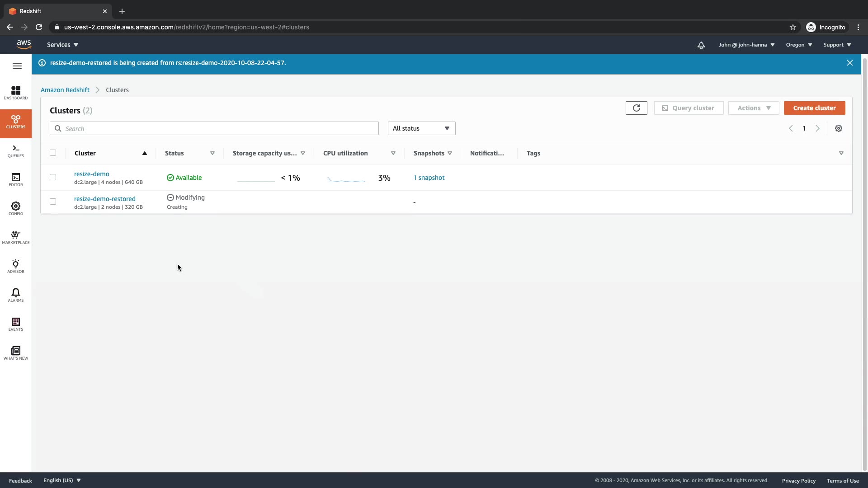Open the Alarms bell in sidebar
Image resolution: width=868 pixels, height=488 pixels.
tap(16, 295)
